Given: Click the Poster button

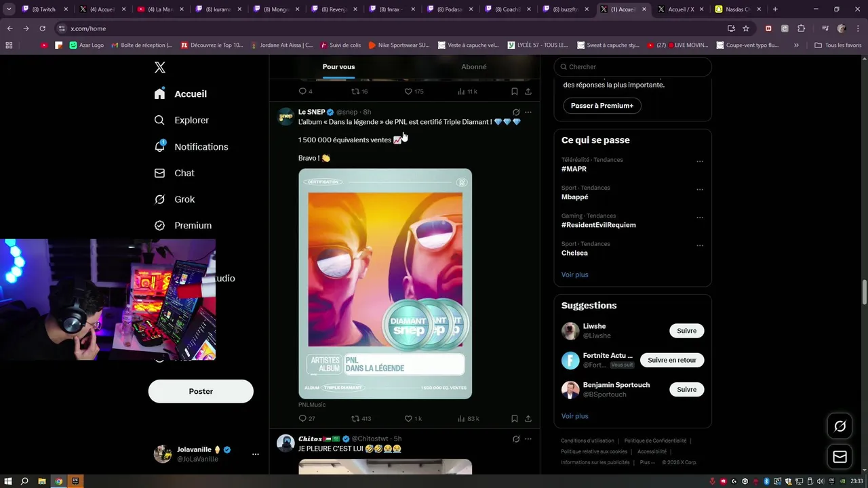Looking at the screenshot, I should [201, 391].
